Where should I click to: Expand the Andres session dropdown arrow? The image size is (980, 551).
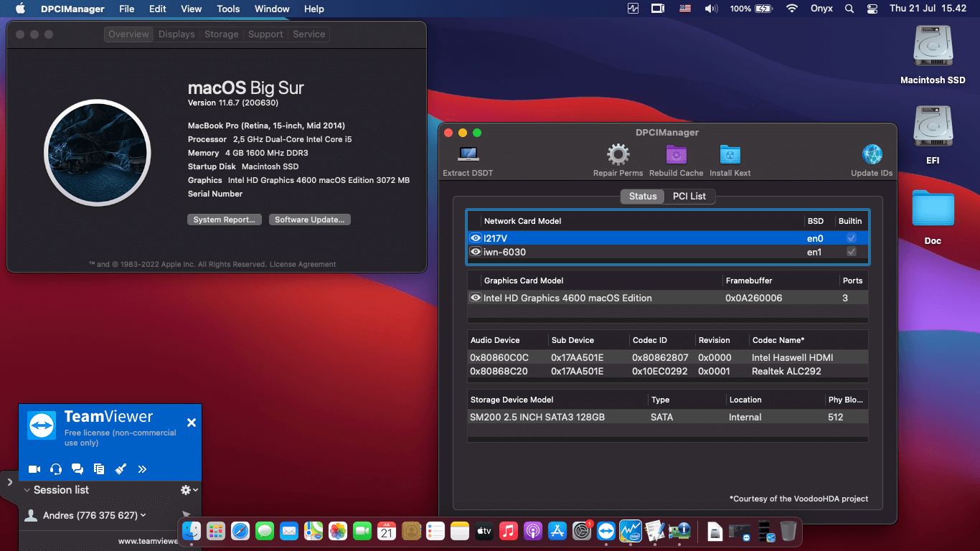click(x=143, y=515)
